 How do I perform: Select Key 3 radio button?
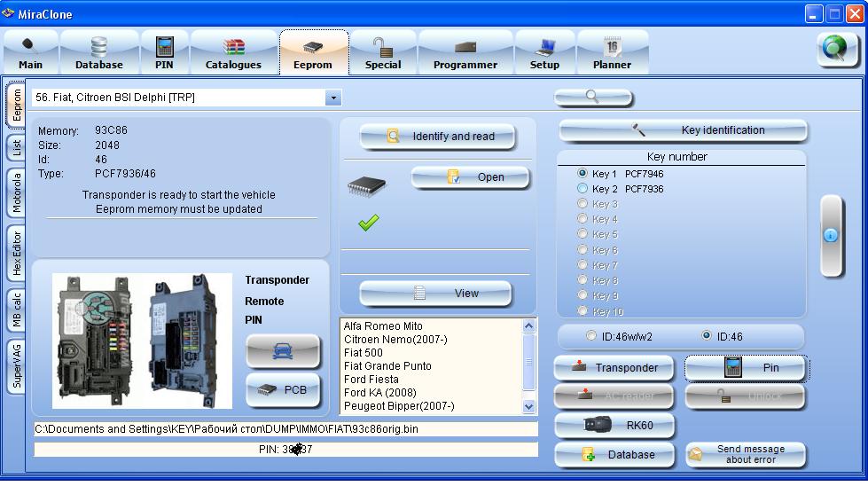point(583,204)
